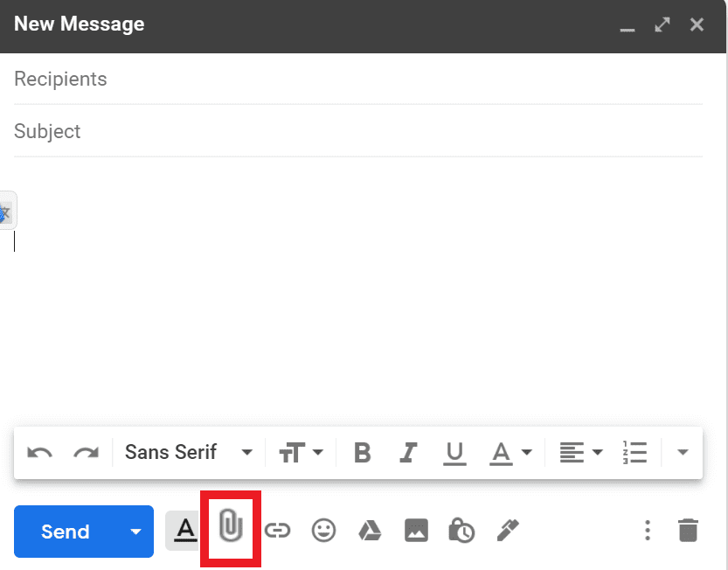Toggle formatting options with underlined A button
Viewport: 728px width, 570px height.
[184, 531]
